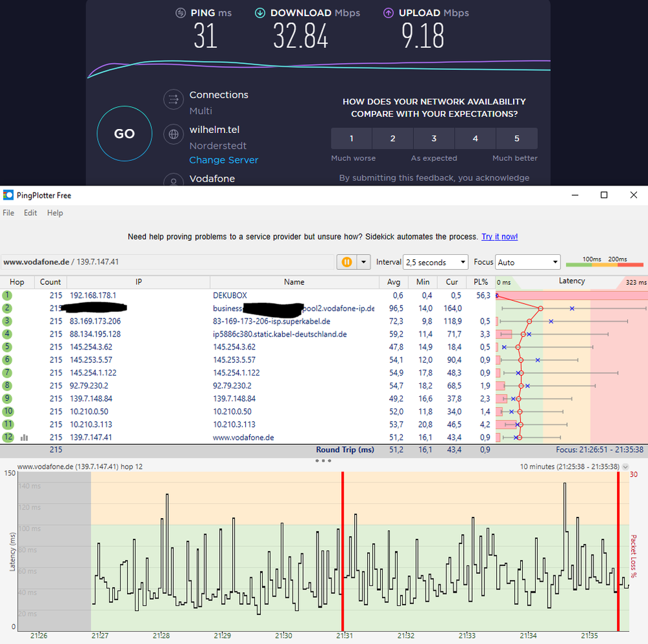Click the Focus time range 21:26:51 - 21:35:38
This screenshot has width=648, height=644.
point(599,449)
